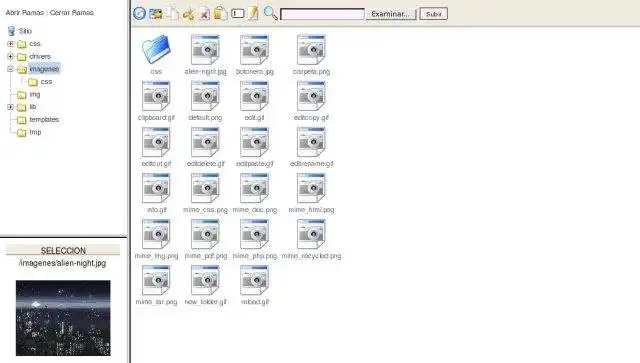Select the info.gif file icon
The width and height of the screenshot is (640, 363).
(156, 188)
